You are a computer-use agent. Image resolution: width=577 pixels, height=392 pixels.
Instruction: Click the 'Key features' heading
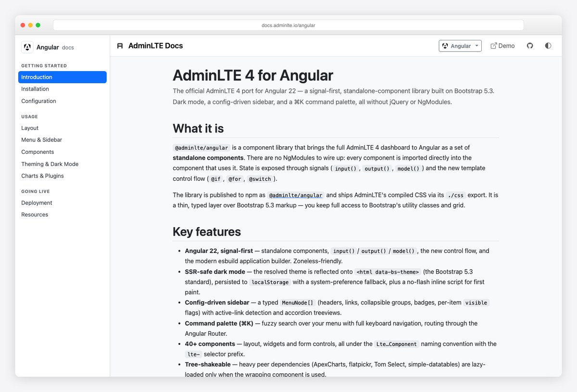click(207, 232)
